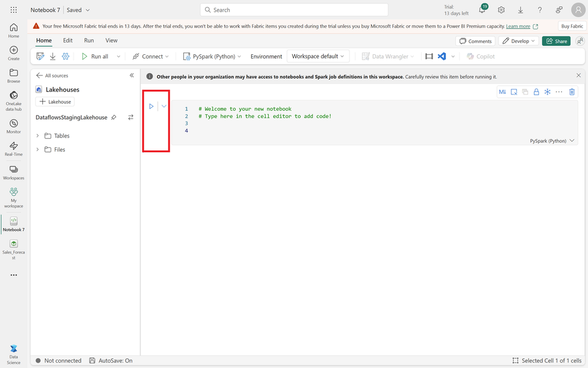Add a Lakehouse with the + Lakehouse button
Image resolution: width=588 pixels, height=368 pixels.
[55, 102]
